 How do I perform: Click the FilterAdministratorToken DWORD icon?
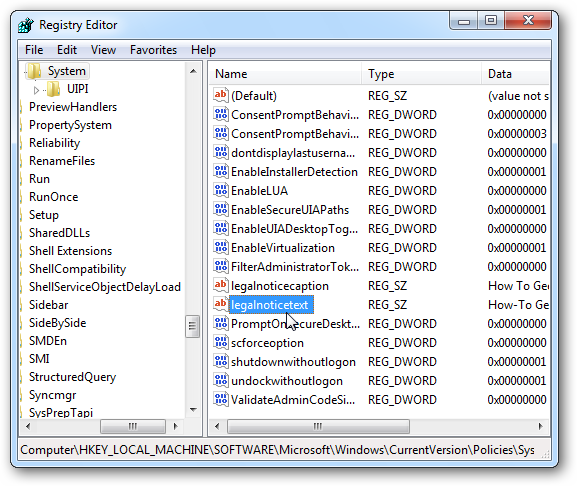coord(220,266)
